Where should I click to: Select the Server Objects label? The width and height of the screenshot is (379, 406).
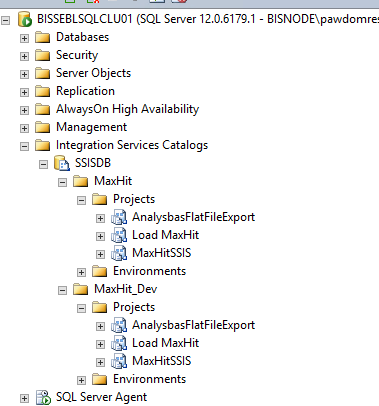coord(93,73)
